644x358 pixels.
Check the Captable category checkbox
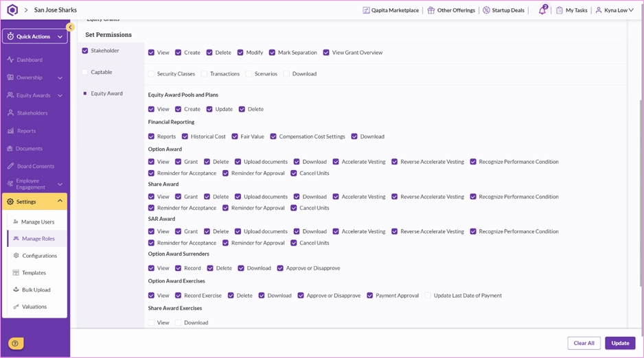tap(85, 72)
